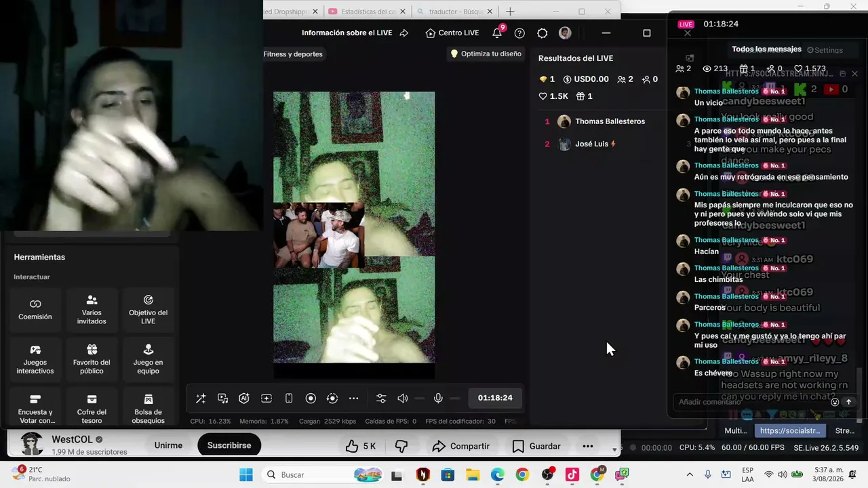Open Objetivo del LIVE tool

click(x=148, y=310)
